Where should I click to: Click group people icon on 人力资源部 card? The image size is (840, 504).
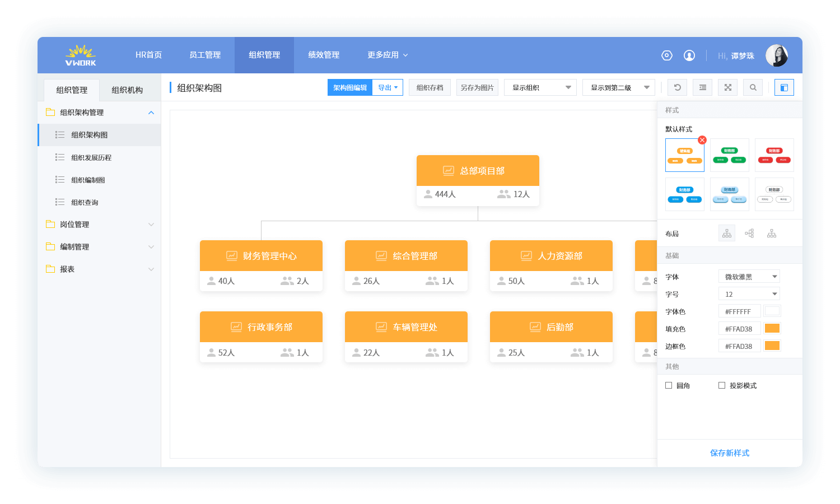[x=577, y=281]
